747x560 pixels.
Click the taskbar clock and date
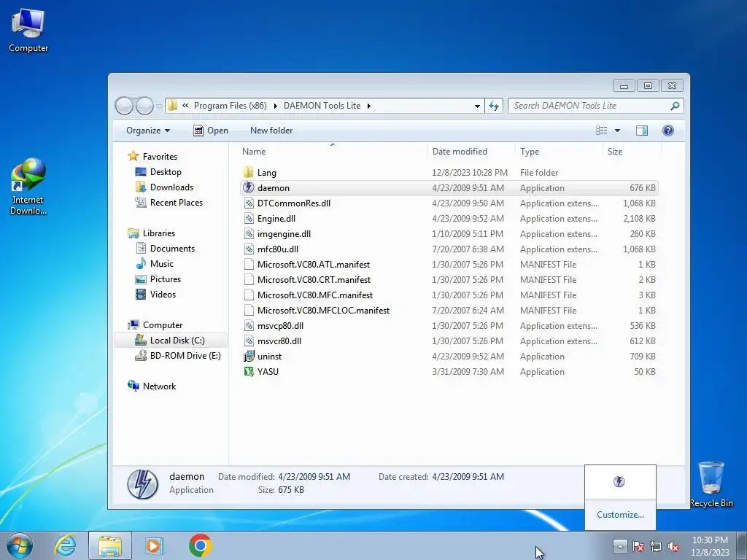point(710,546)
